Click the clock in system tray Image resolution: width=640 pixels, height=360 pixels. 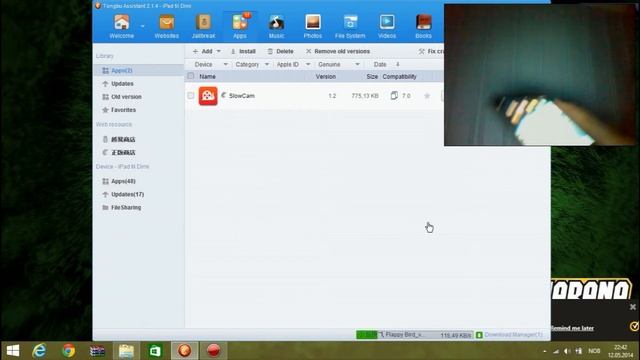[x=620, y=351]
